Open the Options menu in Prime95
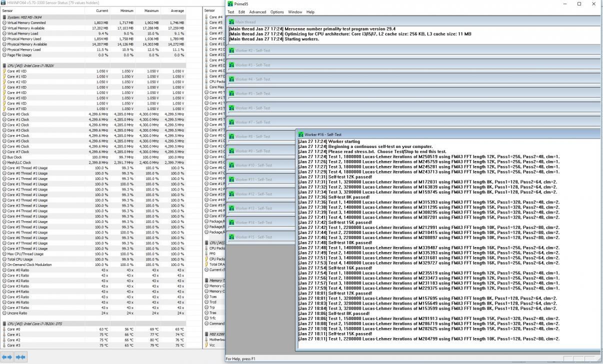This screenshot has width=603, height=364. pyautogui.click(x=277, y=12)
